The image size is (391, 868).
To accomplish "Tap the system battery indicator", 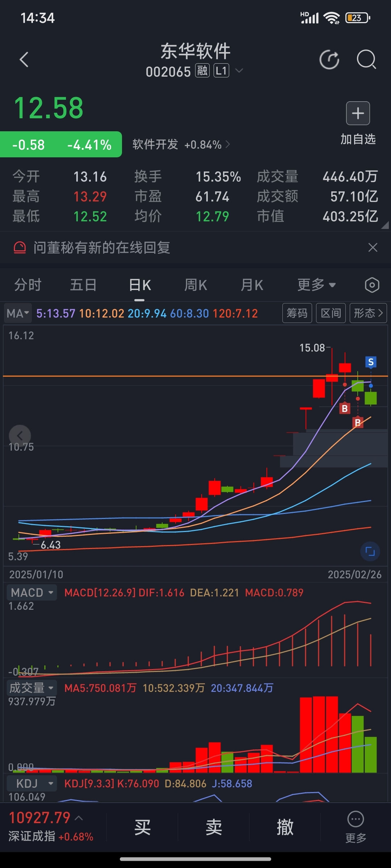I will (x=358, y=18).
